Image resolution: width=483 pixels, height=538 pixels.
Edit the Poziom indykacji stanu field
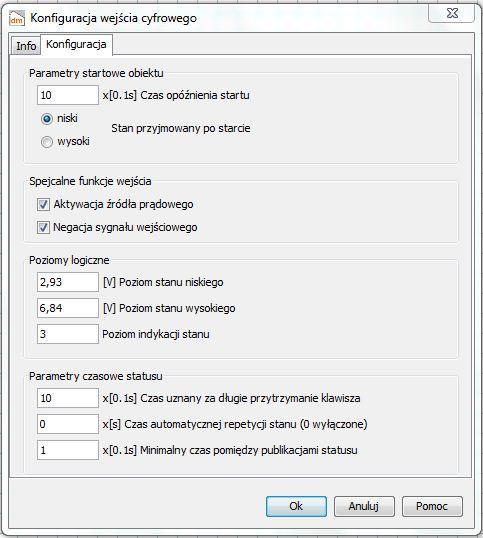[x=68, y=334]
